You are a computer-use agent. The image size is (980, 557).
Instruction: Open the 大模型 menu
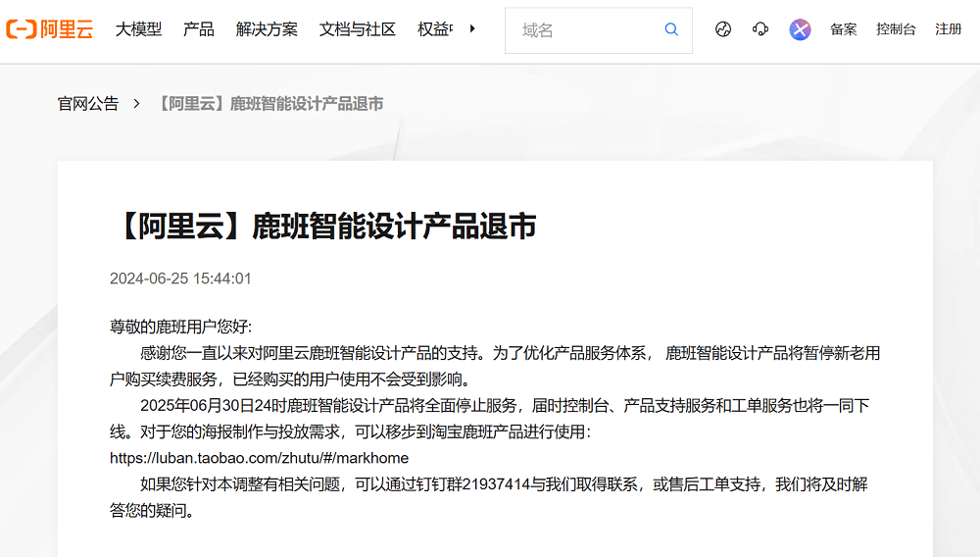click(x=138, y=29)
